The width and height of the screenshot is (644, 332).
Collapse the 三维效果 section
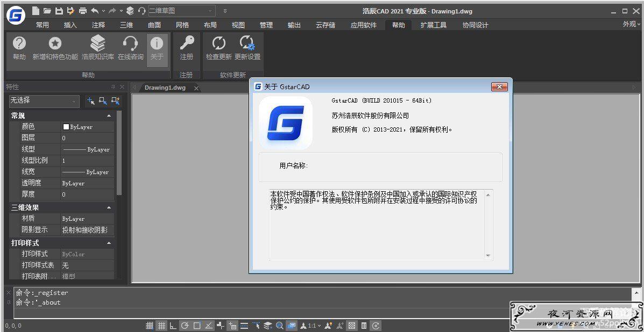(109, 208)
